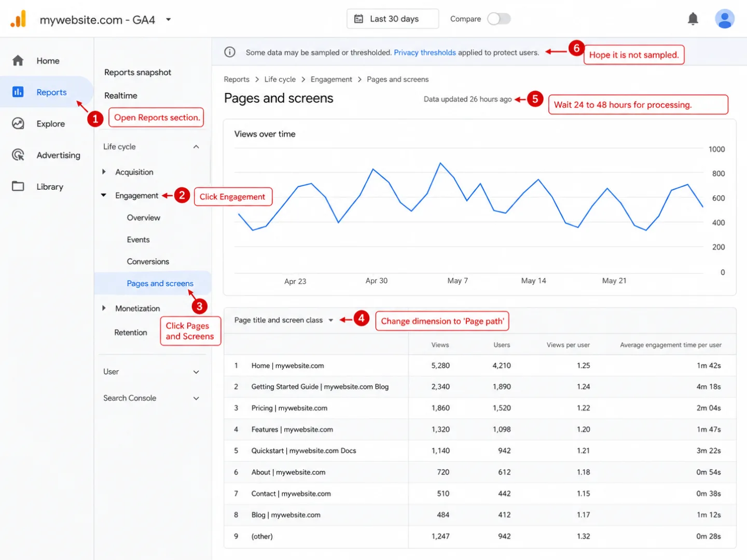The width and height of the screenshot is (747, 560).
Task: Open Retention report
Action: pyautogui.click(x=131, y=332)
